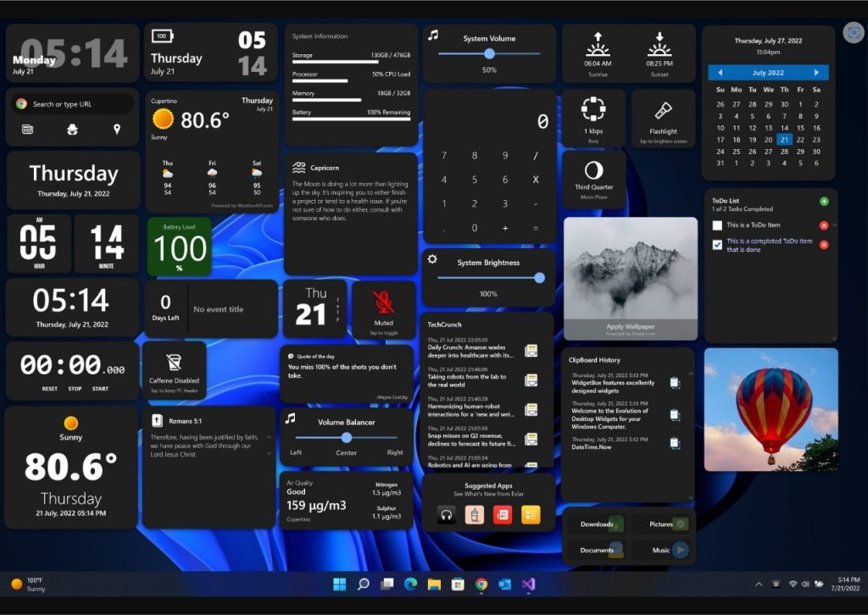Open the Downloads folder shortcut
868x615 pixels.
pos(598,524)
